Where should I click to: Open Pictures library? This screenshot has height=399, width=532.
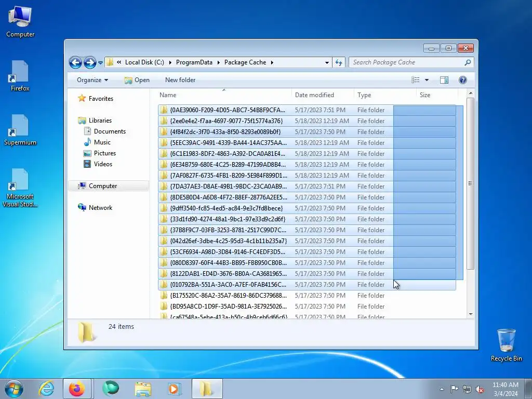point(105,153)
